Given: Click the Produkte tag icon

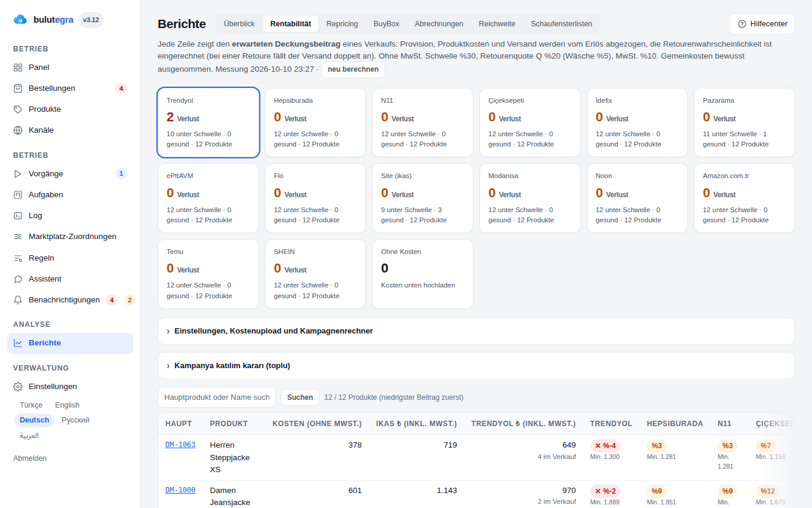Looking at the screenshot, I should tap(18, 109).
